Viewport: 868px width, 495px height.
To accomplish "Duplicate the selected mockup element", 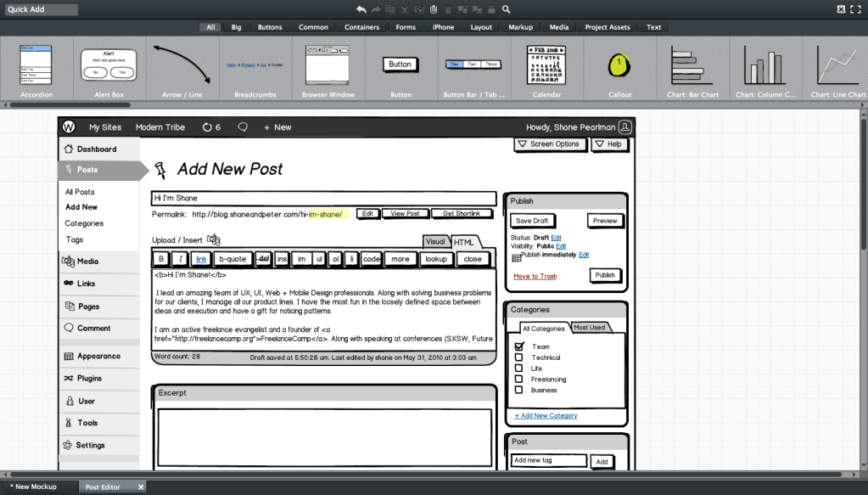I will click(x=390, y=8).
